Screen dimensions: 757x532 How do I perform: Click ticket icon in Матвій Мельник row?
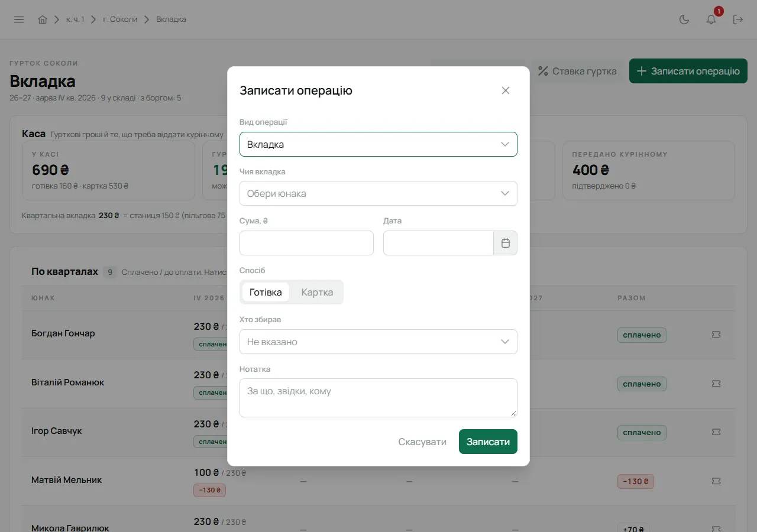pyautogui.click(x=716, y=481)
